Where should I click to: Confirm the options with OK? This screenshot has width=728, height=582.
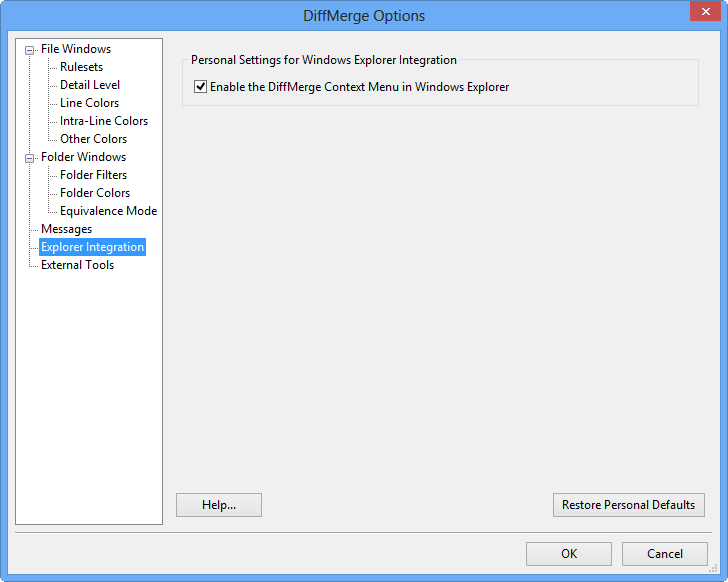[x=568, y=554]
